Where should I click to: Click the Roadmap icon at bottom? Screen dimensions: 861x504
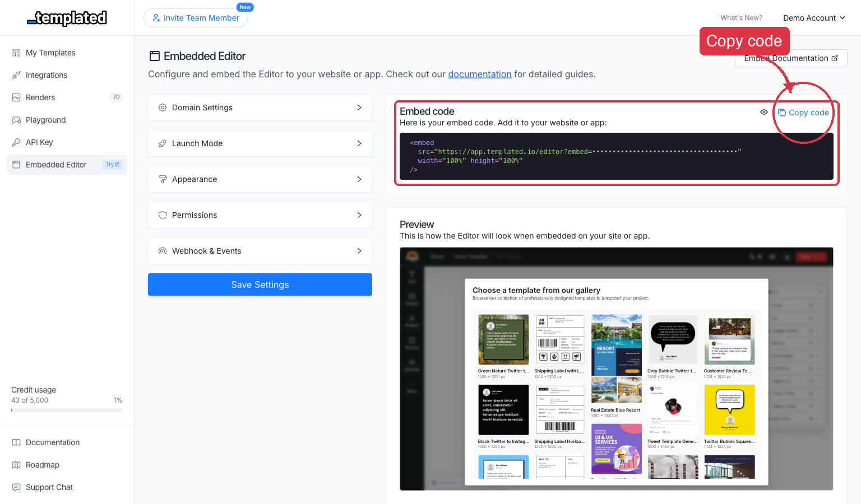pos(17,465)
